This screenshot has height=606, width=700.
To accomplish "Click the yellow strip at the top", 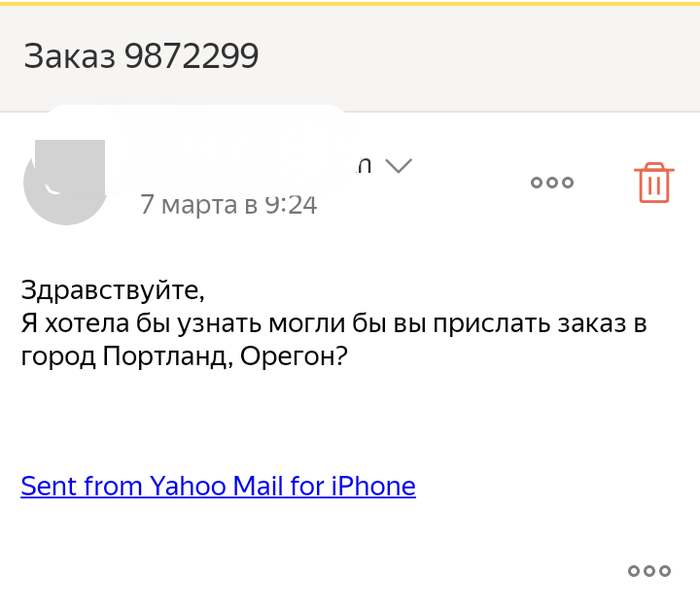I will pos(350,4).
